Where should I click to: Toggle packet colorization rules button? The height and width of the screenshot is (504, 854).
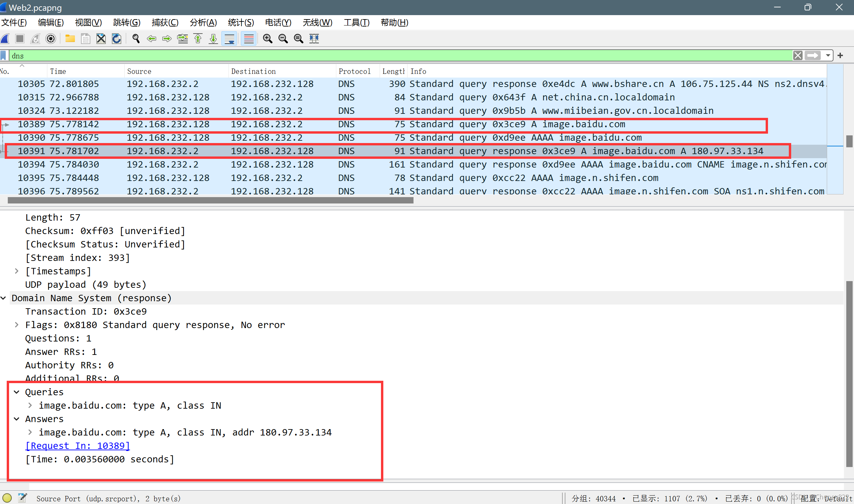[249, 39]
